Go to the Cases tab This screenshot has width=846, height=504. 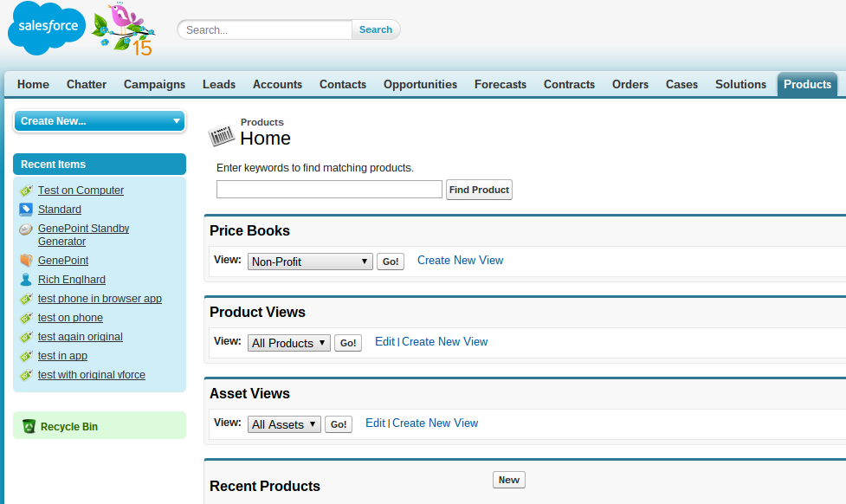681,84
